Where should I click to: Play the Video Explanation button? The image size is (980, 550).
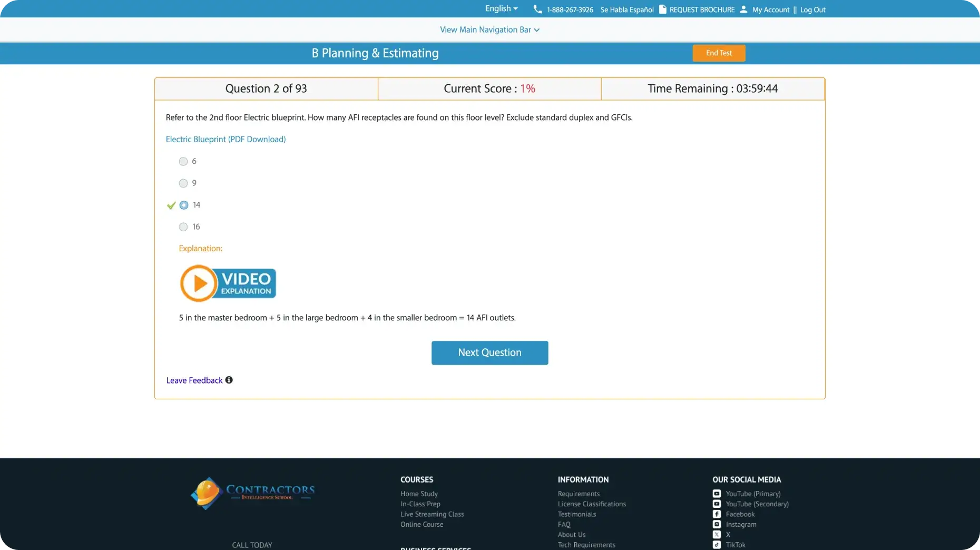[x=228, y=283]
